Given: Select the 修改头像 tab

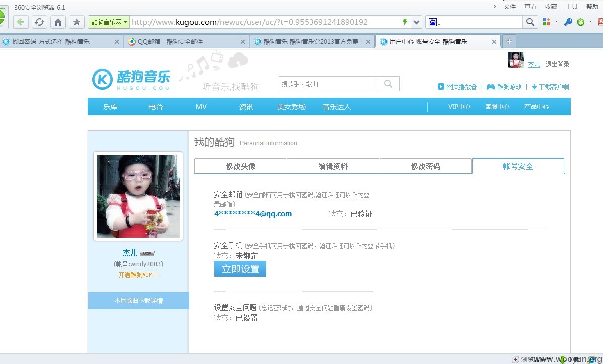Looking at the screenshot, I should (x=241, y=166).
